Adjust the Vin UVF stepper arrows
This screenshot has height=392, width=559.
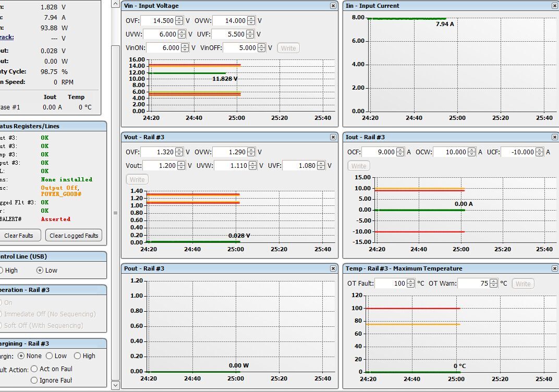pyautogui.click(x=250, y=34)
